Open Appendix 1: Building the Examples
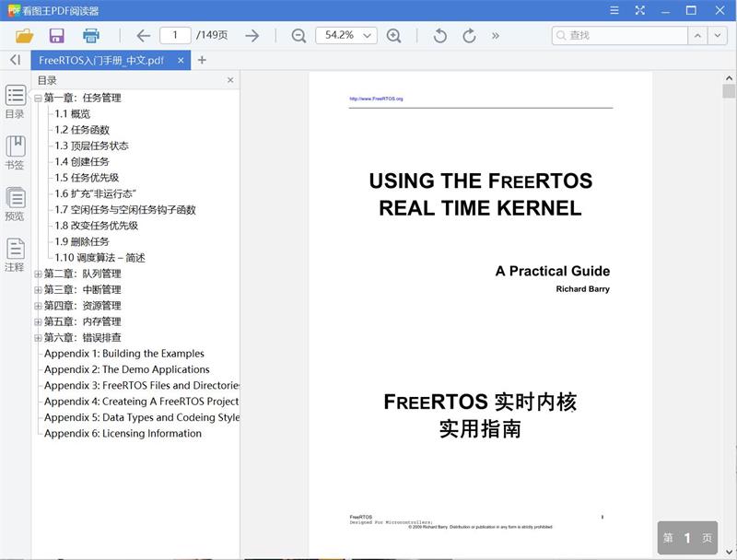The height and width of the screenshot is (560, 737). [x=124, y=354]
